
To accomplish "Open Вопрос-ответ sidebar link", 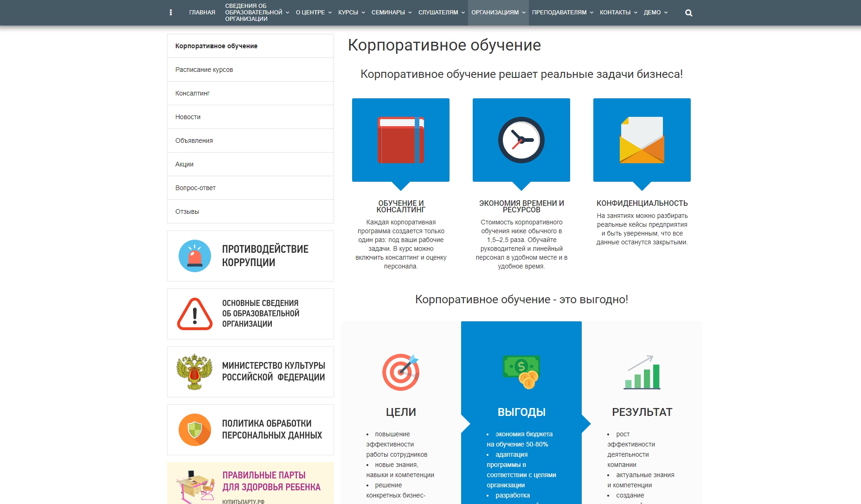I will 195,188.
